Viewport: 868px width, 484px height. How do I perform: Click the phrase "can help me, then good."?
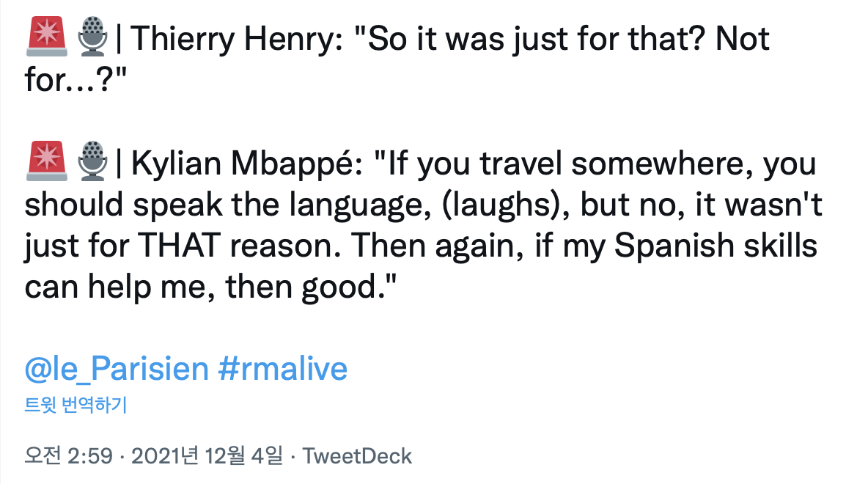(x=210, y=287)
